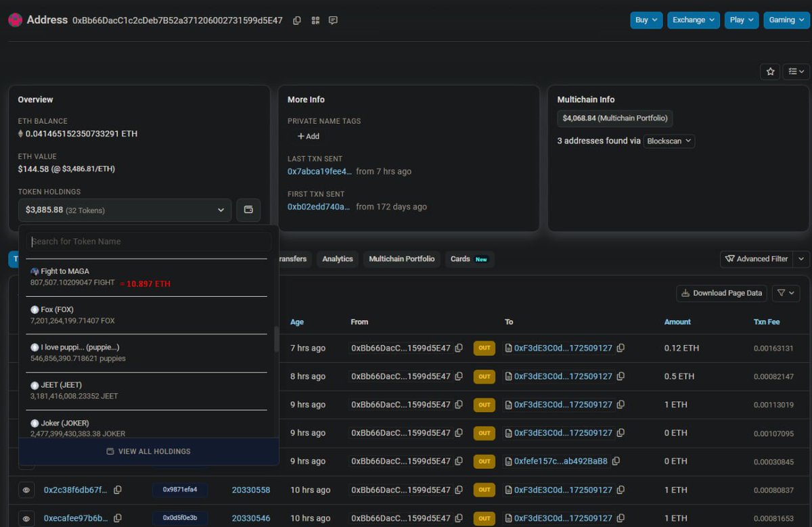Open the list options dropdown
812x527 pixels.
click(796, 71)
